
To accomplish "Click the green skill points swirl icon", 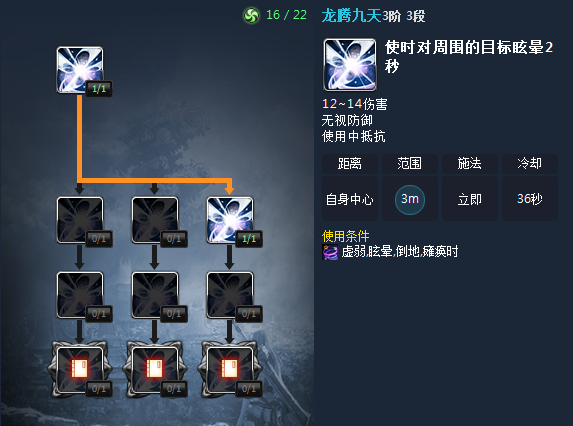I will 251,15.
